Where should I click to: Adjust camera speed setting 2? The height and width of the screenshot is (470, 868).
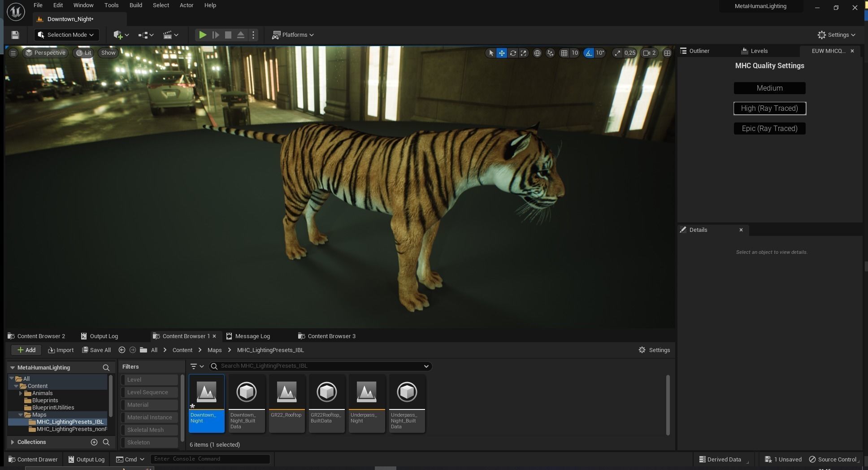pyautogui.click(x=650, y=53)
